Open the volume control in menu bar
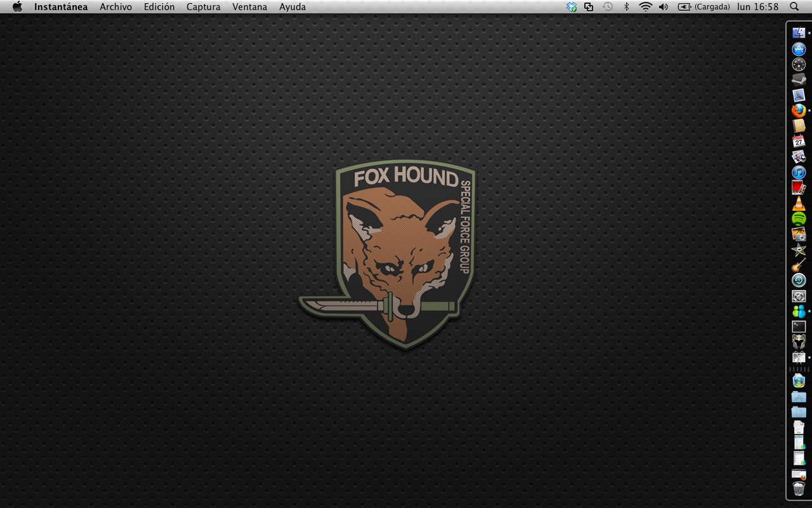812x508 pixels. [664, 7]
